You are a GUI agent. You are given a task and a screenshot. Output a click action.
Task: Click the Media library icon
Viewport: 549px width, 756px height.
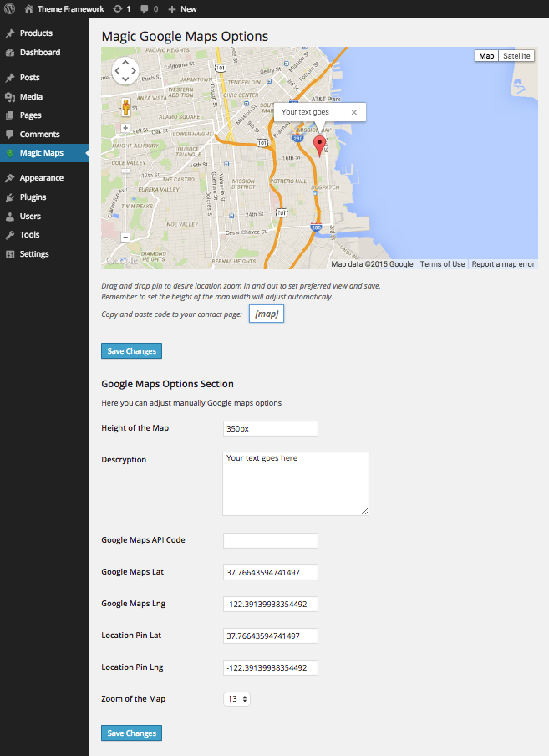(10, 97)
